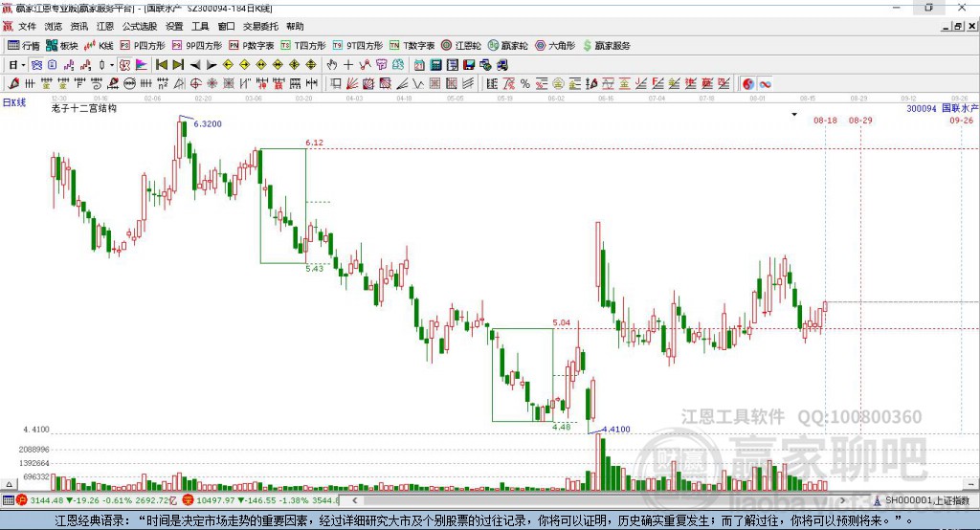Jump to the last bar with skip-to-end icon
Image resolution: width=980 pixels, height=530 pixels.
(x=178, y=65)
